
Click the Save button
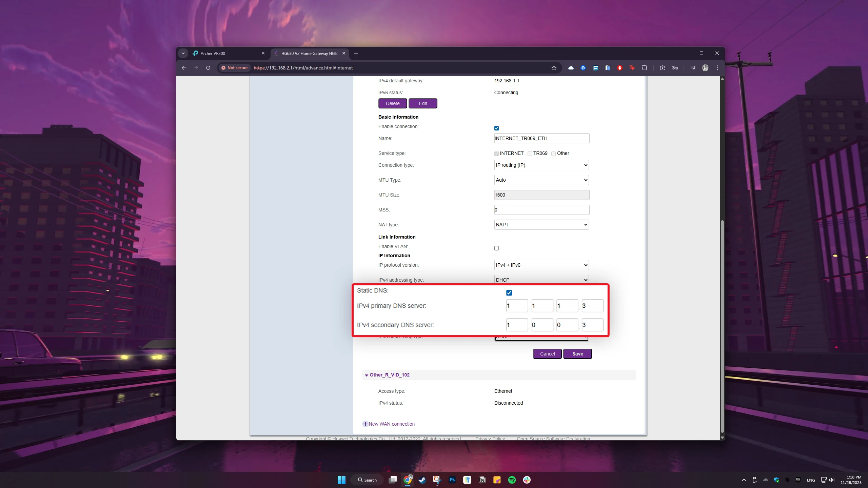(x=577, y=354)
